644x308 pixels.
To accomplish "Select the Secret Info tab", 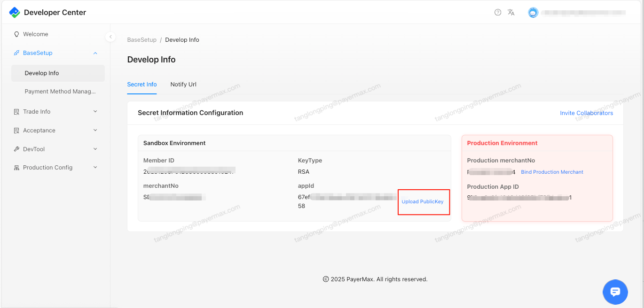I will (x=142, y=85).
